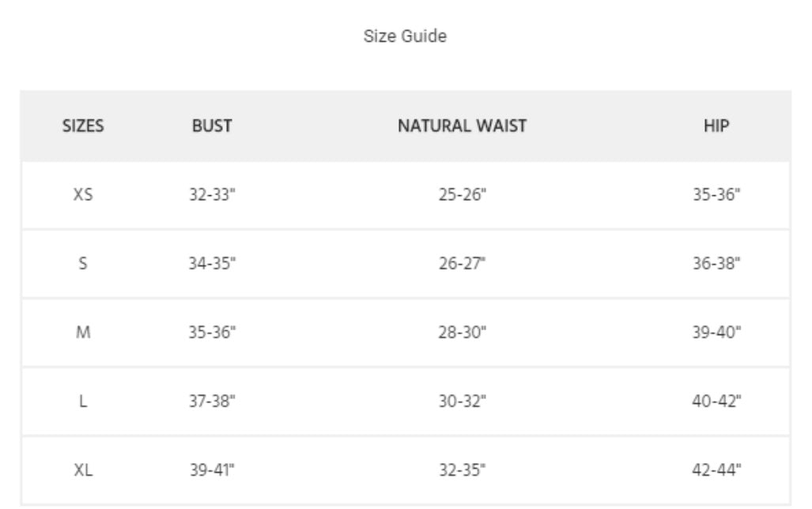
Task: Click the SIZES column header
Action: coord(83,126)
